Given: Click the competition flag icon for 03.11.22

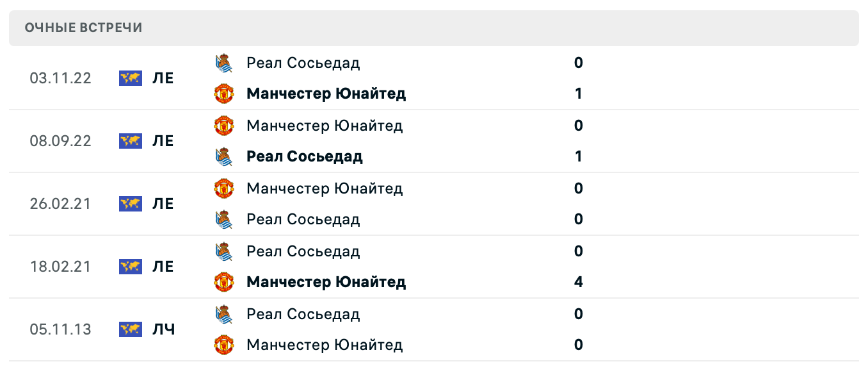Looking at the screenshot, I should pyautogui.click(x=131, y=78).
